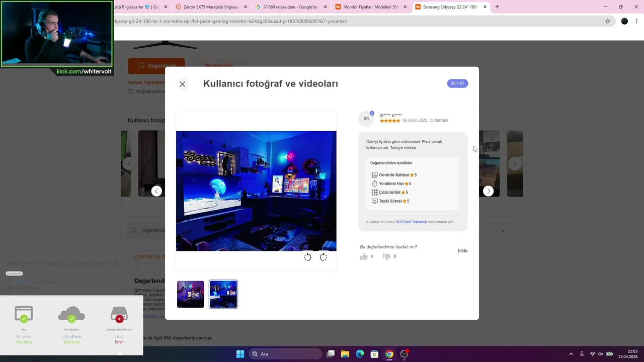Select the first thumbnail of the review

tap(191, 294)
